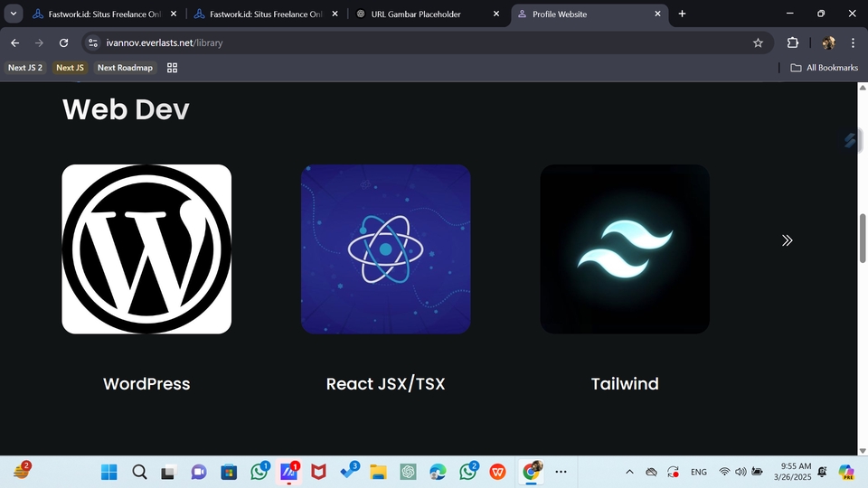
Task: Close the URL Gambar Placeholder tab
Action: [496, 14]
